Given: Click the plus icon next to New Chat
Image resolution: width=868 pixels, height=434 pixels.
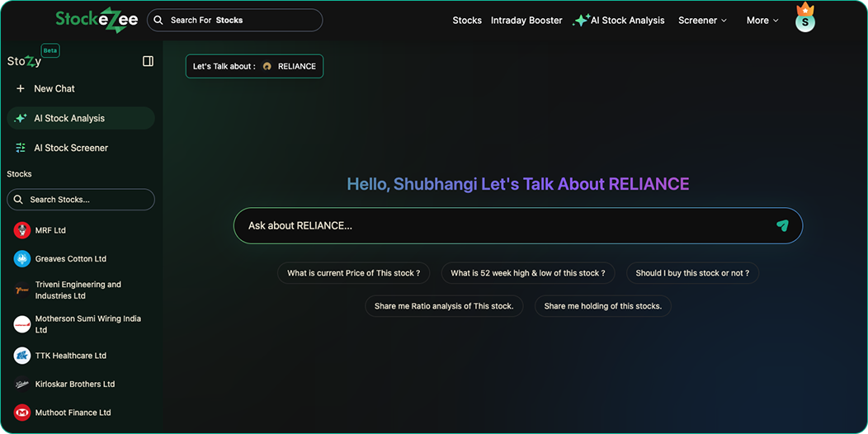Looking at the screenshot, I should pyautogui.click(x=21, y=88).
